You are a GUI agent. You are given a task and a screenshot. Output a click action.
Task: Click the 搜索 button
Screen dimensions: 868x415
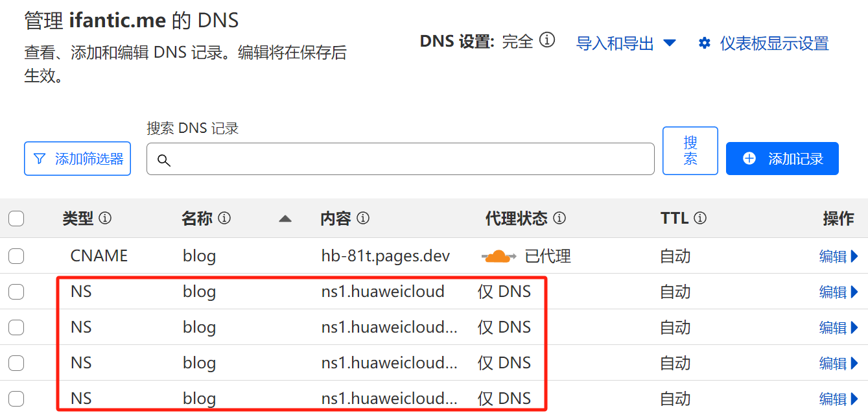click(690, 150)
